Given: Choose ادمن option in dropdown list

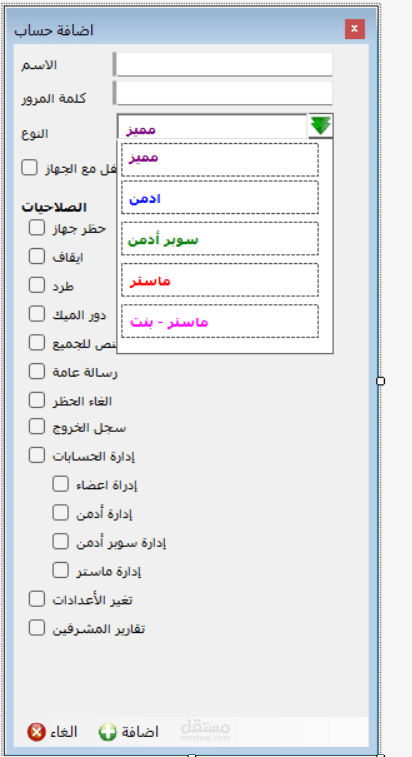Looking at the screenshot, I should [220, 197].
